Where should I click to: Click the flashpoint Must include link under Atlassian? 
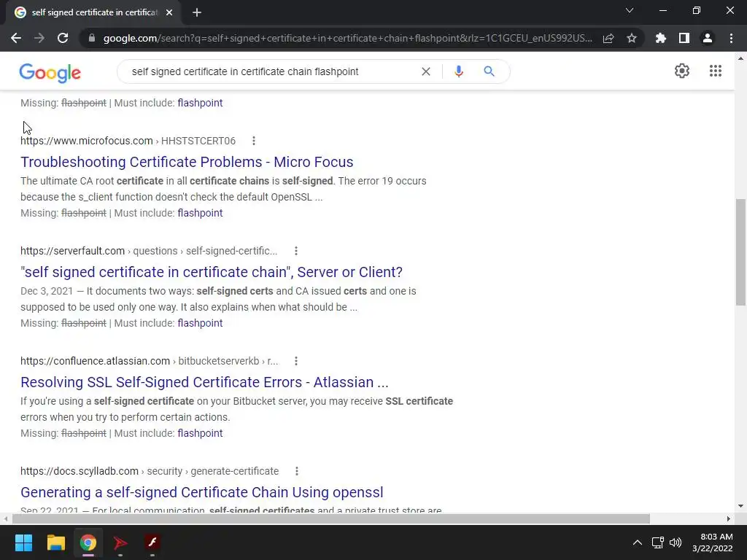[200, 433]
